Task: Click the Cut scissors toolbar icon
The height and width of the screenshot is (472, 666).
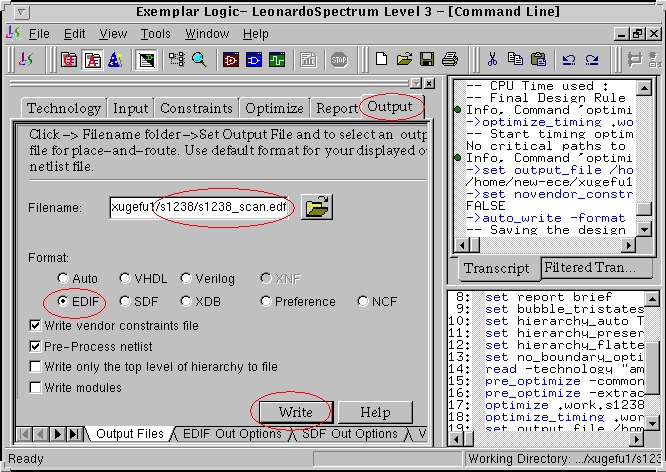Action: coord(492,60)
